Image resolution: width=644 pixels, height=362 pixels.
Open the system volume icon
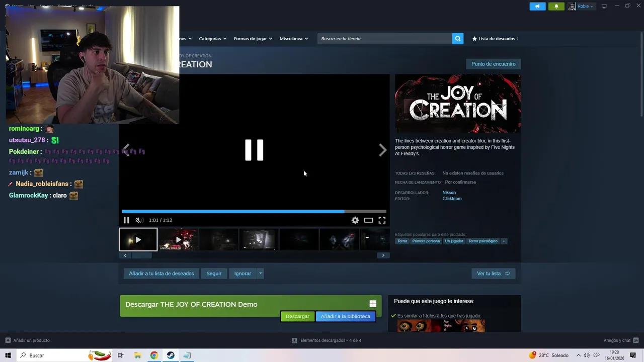[x=586, y=355]
